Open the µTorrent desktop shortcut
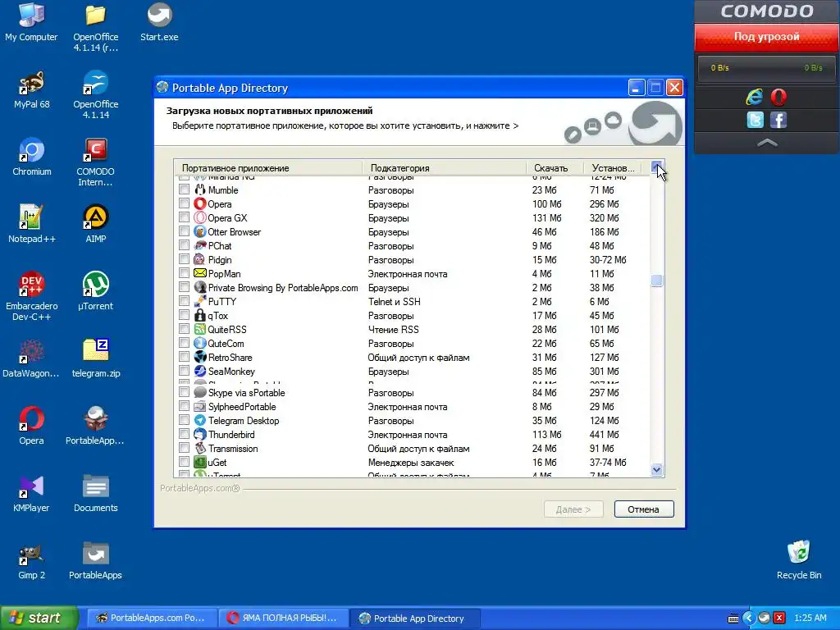 pos(95,291)
